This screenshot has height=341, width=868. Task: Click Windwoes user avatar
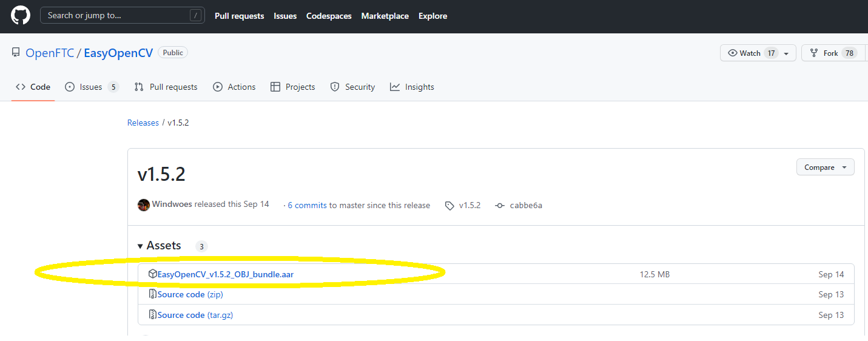coord(144,205)
